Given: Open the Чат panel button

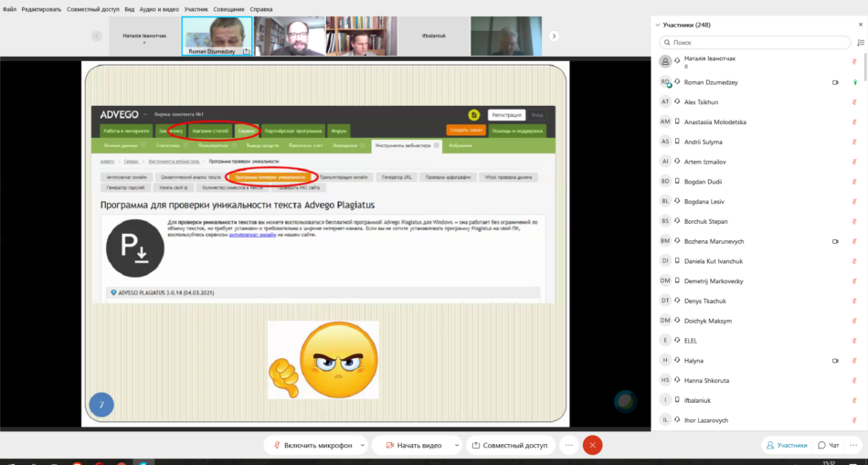Looking at the screenshot, I should pos(828,445).
